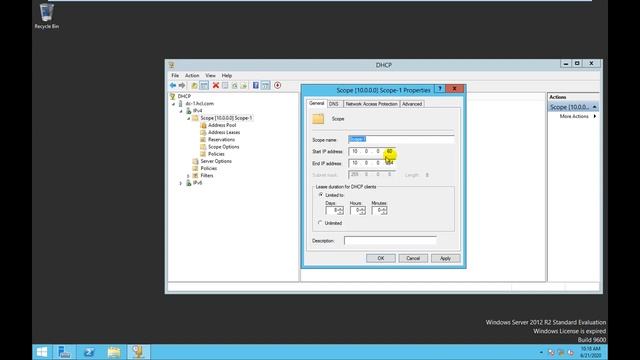Open the Recycle Bin desktop icon
This screenshot has height=360, width=640.
[x=47, y=16]
